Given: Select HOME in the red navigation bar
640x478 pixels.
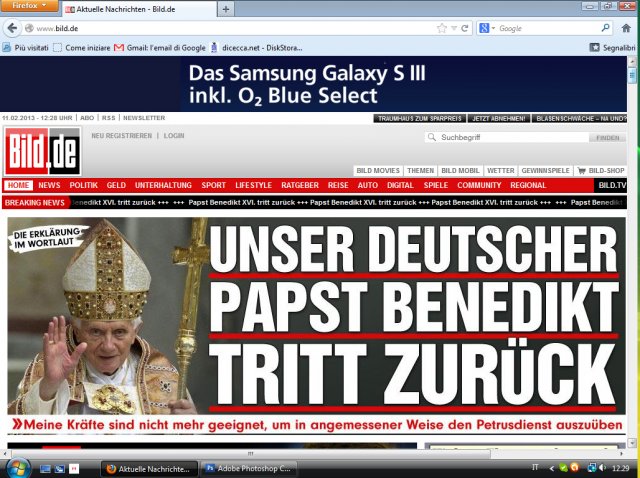Looking at the screenshot, I should [x=18, y=185].
